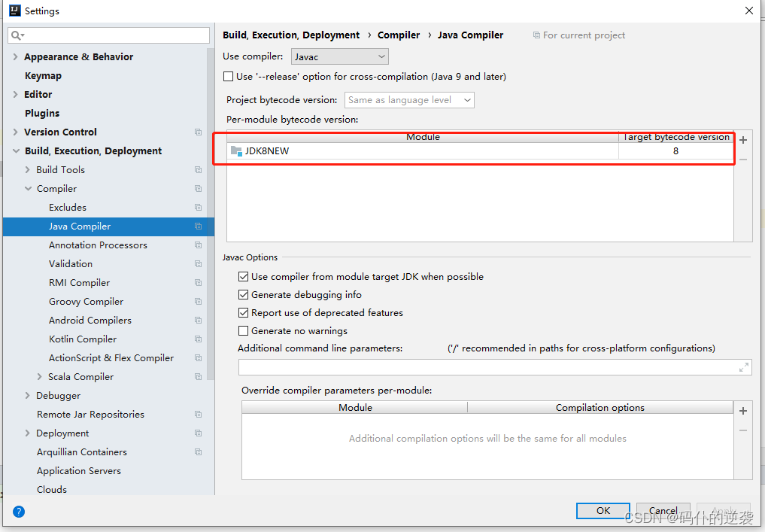Expand the Version Control section
The width and height of the screenshot is (765, 532).
[15, 132]
